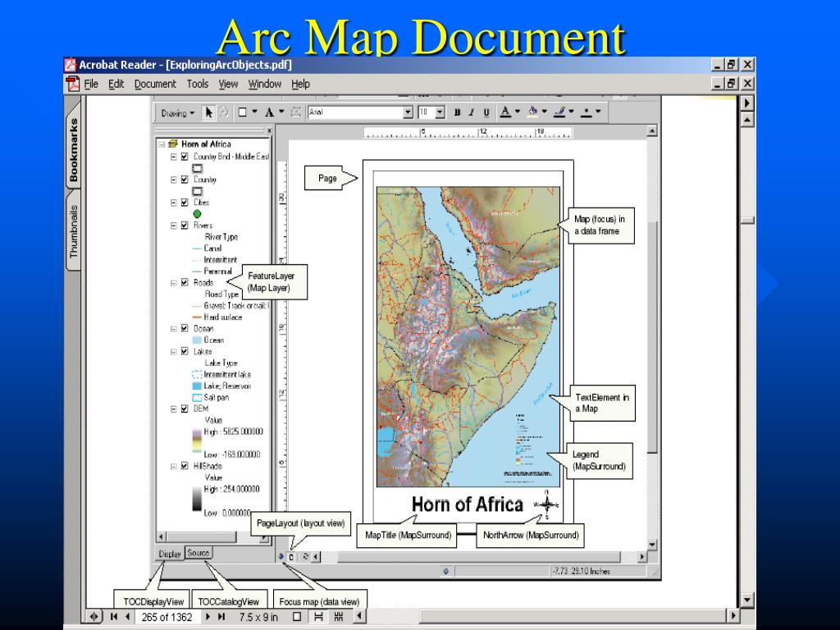Uncheck the Country Bnd - Middle East layer
The width and height of the screenshot is (840, 630).
click(185, 157)
